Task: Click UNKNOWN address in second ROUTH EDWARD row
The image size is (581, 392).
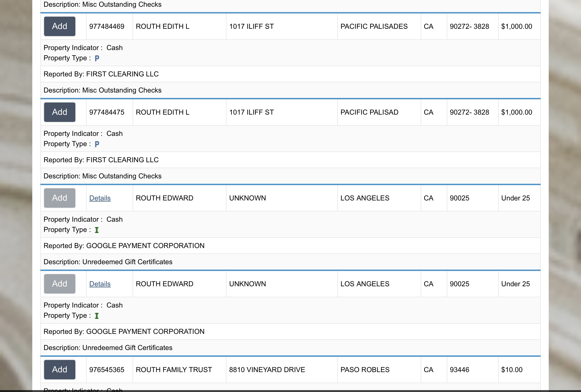Action: [247, 284]
